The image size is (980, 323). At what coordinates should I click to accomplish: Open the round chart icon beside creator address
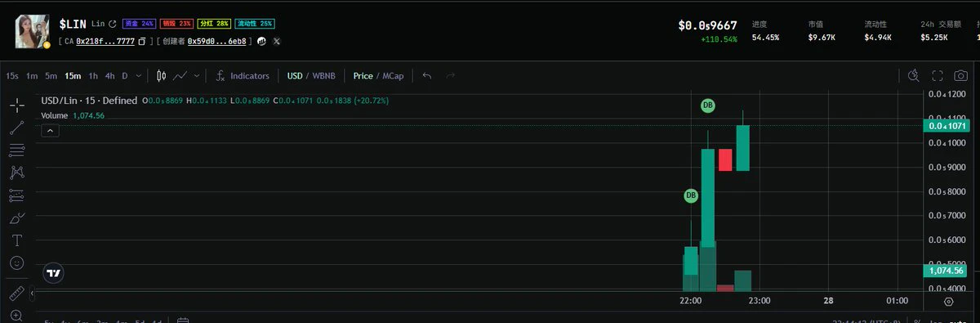(261, 41)
